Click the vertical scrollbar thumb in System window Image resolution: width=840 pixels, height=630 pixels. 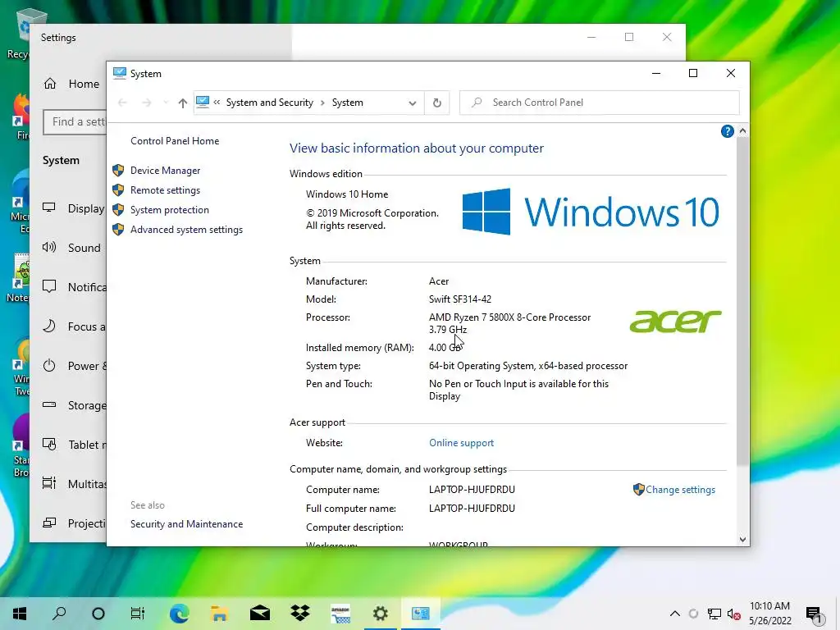pyautogui.click(x=742, y=301)
